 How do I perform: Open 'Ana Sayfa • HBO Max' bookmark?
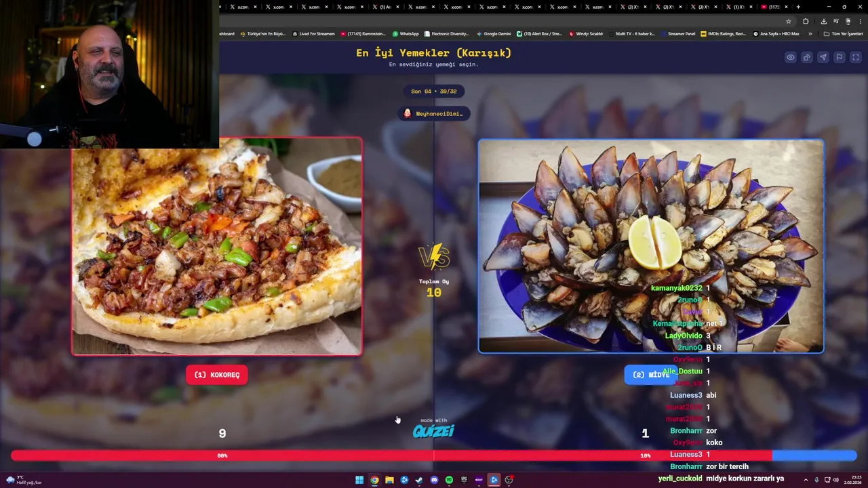(x=776, y=33)
